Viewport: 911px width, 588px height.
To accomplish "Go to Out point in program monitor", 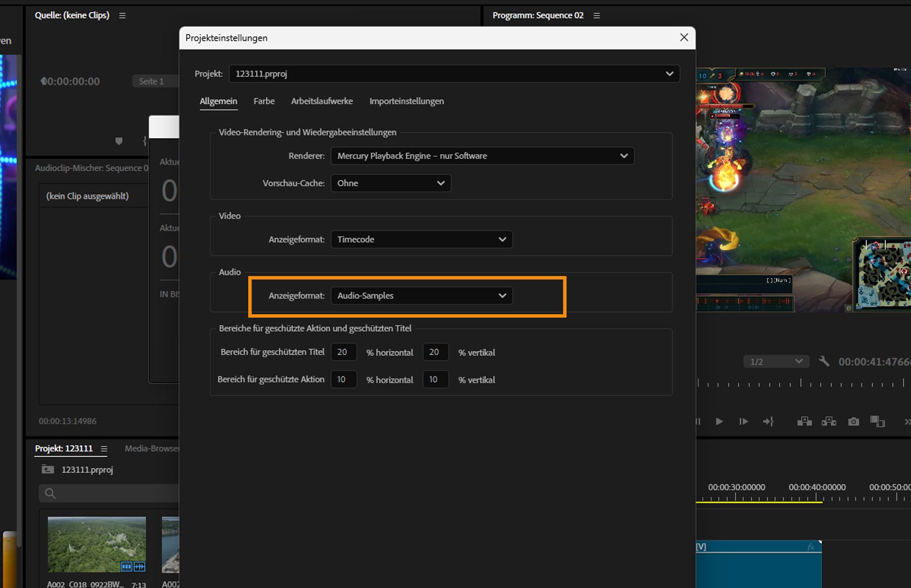I will (769, 421).
